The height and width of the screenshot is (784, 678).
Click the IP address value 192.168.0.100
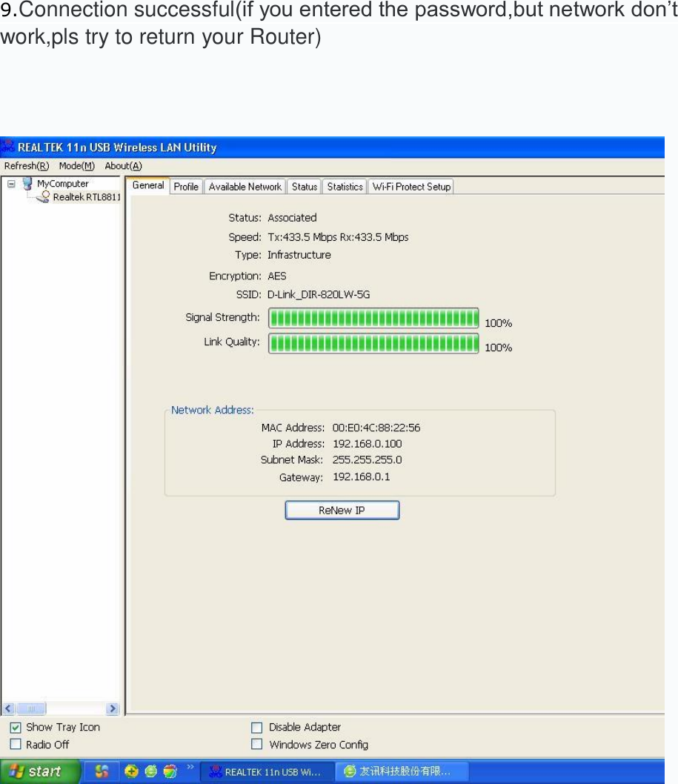tap(367, 443)
